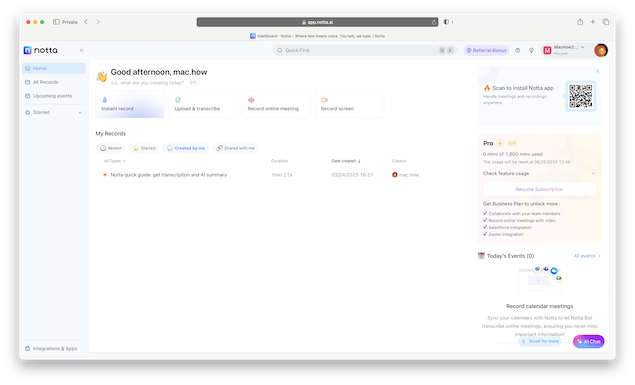Click the Gift badge next to Pro

click(512, 143)
